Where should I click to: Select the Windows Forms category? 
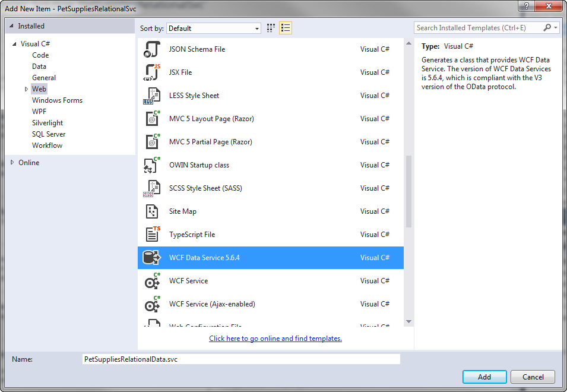point(57,100)
